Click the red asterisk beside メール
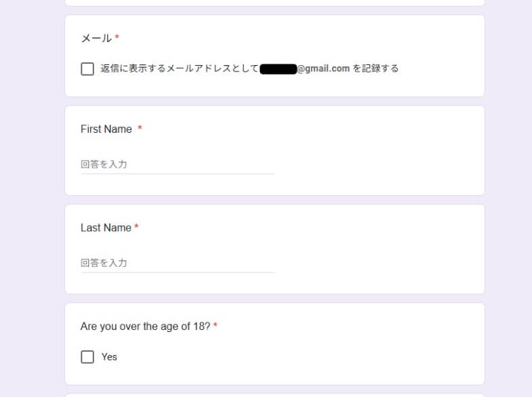 pos(117,38)
